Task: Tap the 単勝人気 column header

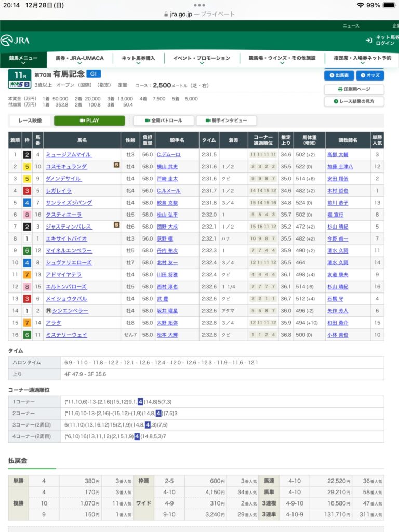Action: tap(377, 140)
